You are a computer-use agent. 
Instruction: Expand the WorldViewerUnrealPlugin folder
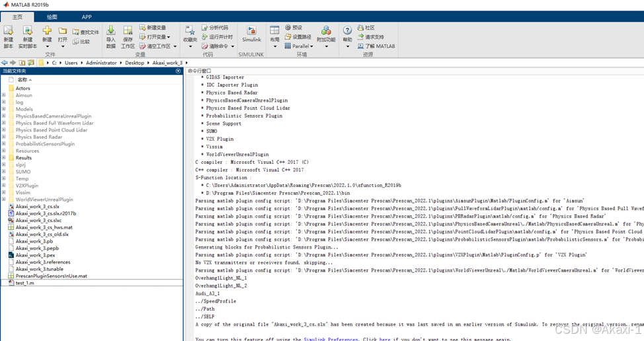point(4,200)
